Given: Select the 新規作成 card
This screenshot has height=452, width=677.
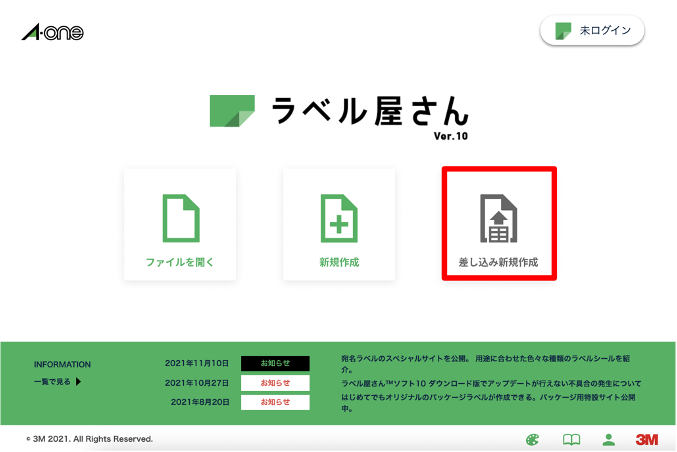Looking at the screenshot, I should (x=339, y=224).
